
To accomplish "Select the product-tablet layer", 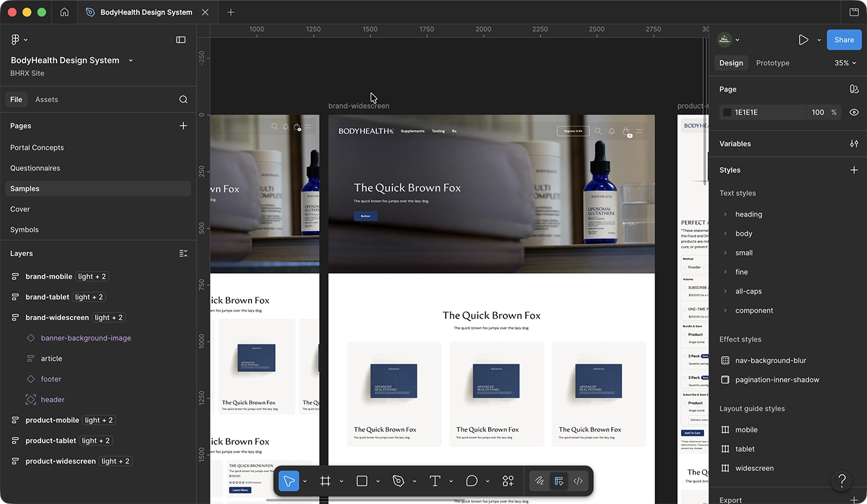I will point(51,441).
